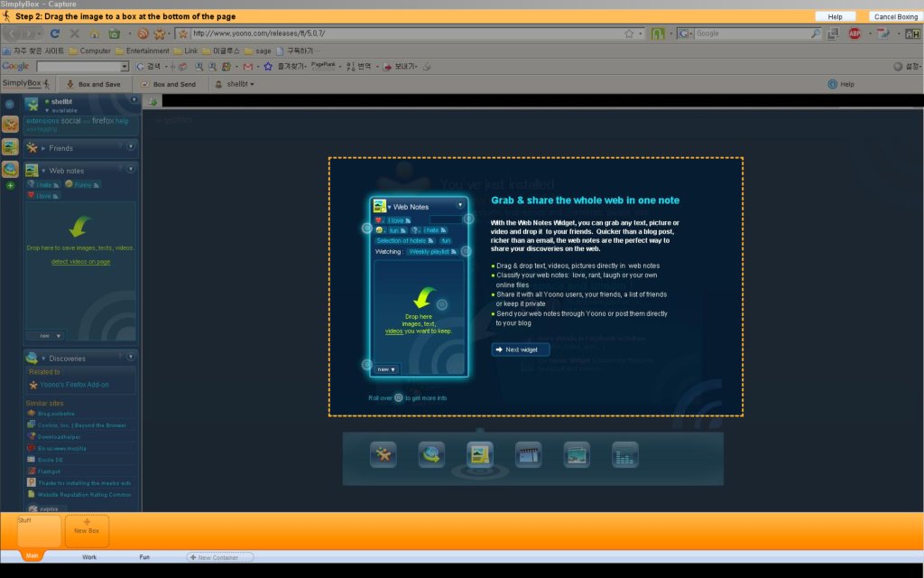The image size is (924, 578).
Task: Switch to the Fun container tab
Action: [144, 557]
